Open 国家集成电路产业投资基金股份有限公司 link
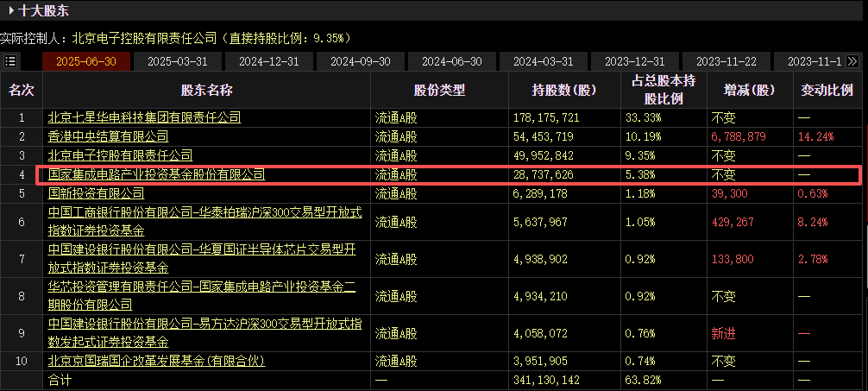Screen dimensions: 868x391 tap(157, 174)
